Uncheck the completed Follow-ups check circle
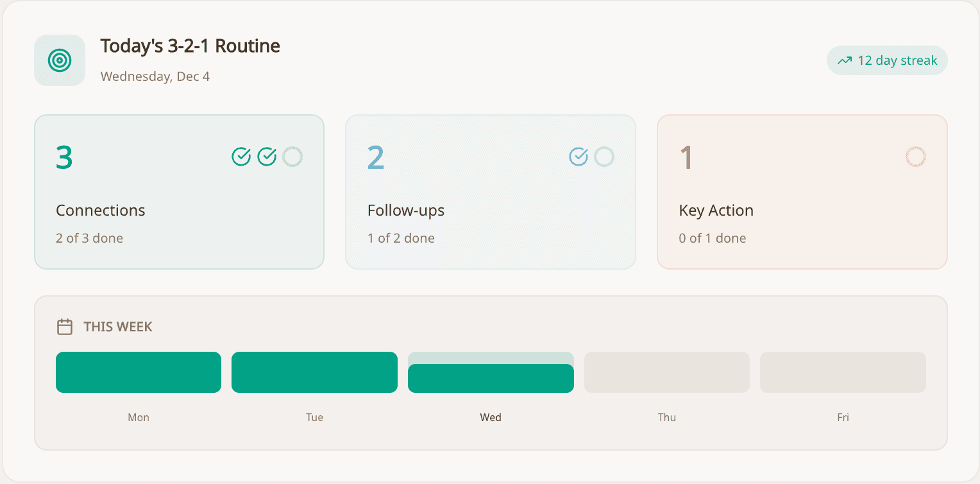The width and height of the screenshot is (980, 484). 579,156
